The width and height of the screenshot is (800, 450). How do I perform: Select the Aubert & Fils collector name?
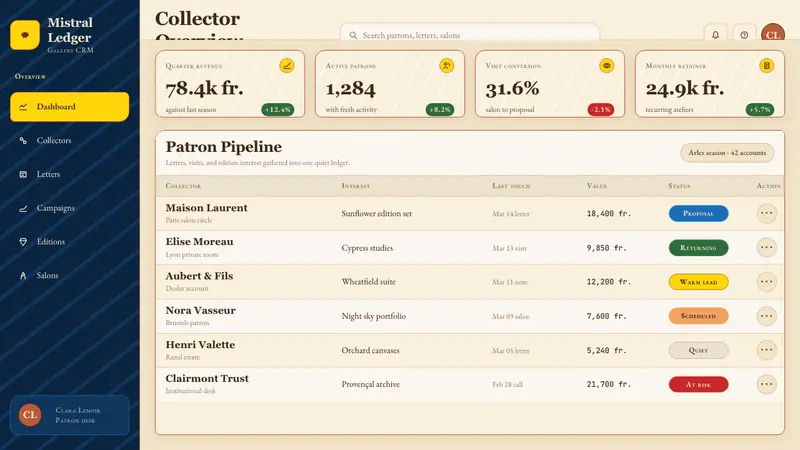(x=199, y=276)
